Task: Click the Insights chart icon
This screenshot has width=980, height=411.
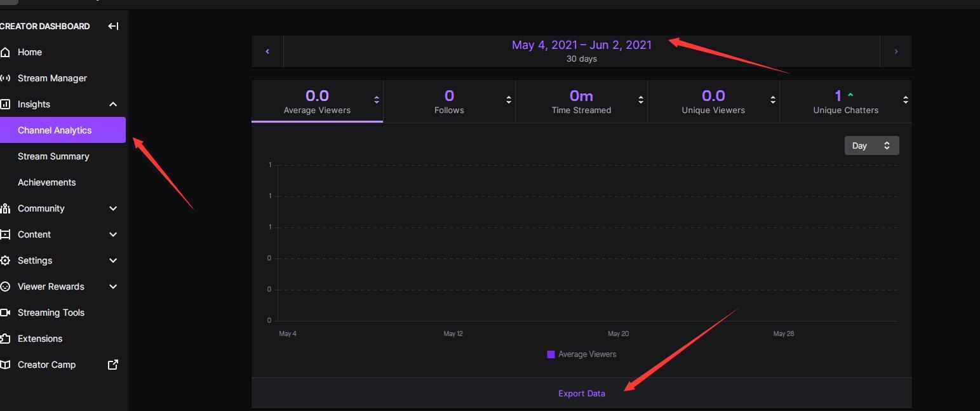Action: [5, 104]
